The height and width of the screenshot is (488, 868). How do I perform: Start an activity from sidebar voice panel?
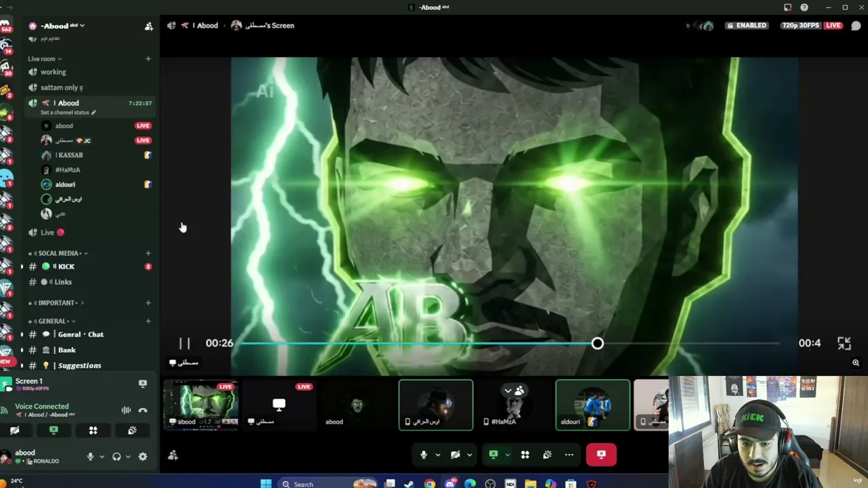tap(93, 430)
